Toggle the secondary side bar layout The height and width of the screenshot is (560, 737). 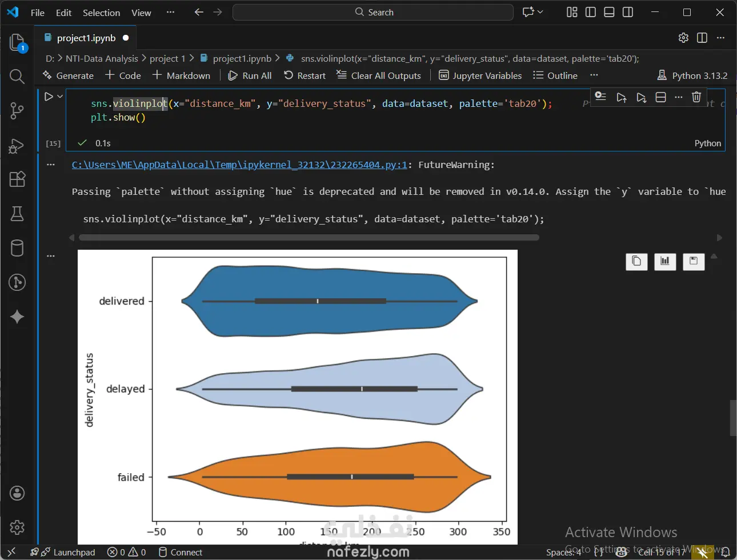(x=627, y=12)
